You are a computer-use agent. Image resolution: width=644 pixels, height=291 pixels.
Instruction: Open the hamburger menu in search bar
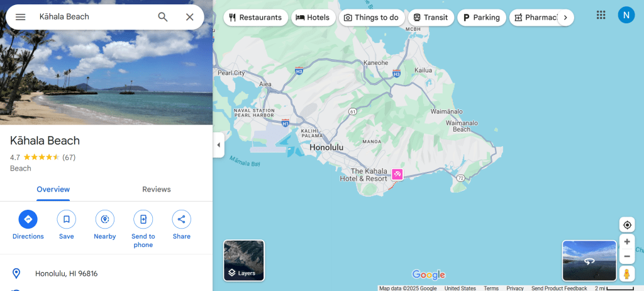[20, 17]
